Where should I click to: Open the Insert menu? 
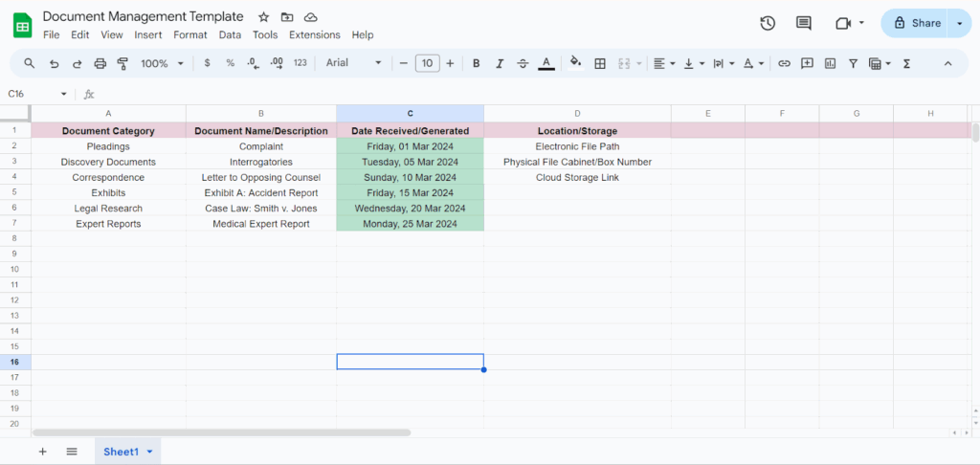pyautogui.click(x=148, y=35)
